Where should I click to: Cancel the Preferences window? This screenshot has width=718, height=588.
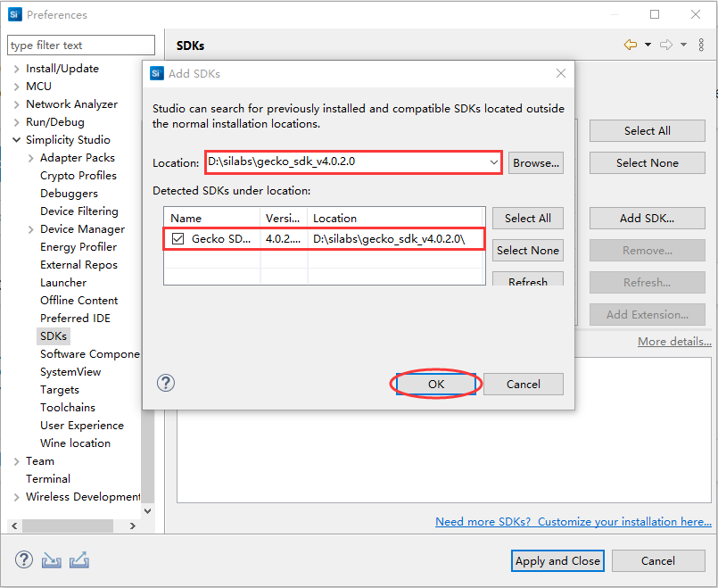coord(658,561)
